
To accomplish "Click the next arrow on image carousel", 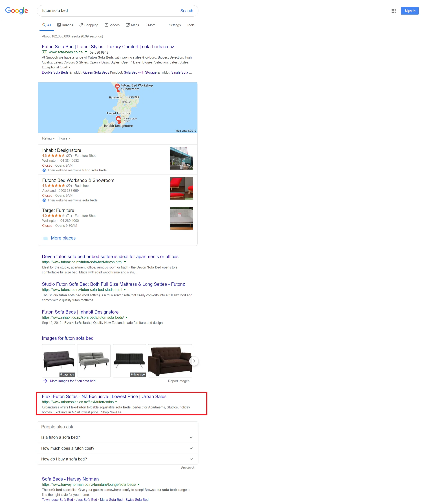I will [194, 361].
